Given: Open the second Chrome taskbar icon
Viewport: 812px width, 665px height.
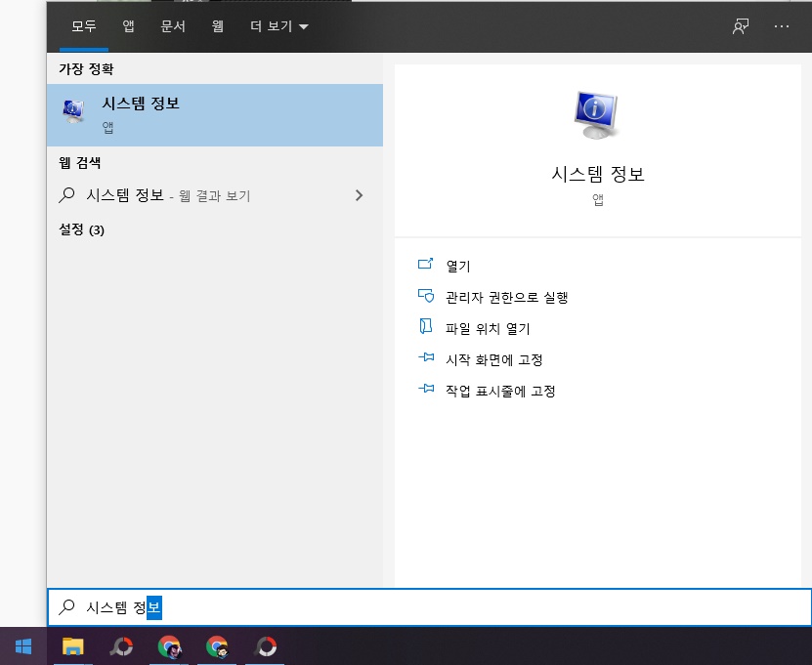Looking at the screenshot, I should tap(217, 646).
